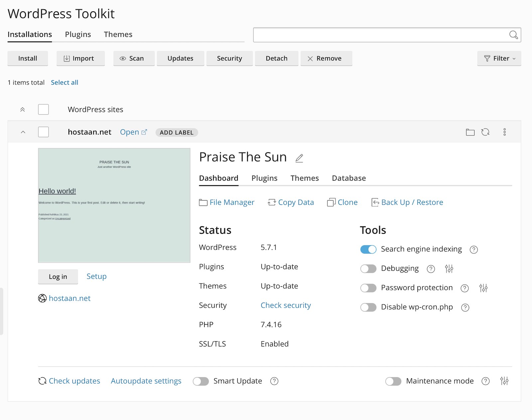This screenshot has width=532, height=420.
Task: Check the WordPress sites header checkbox
Action: pyautogui.click(x=44, y=109)
